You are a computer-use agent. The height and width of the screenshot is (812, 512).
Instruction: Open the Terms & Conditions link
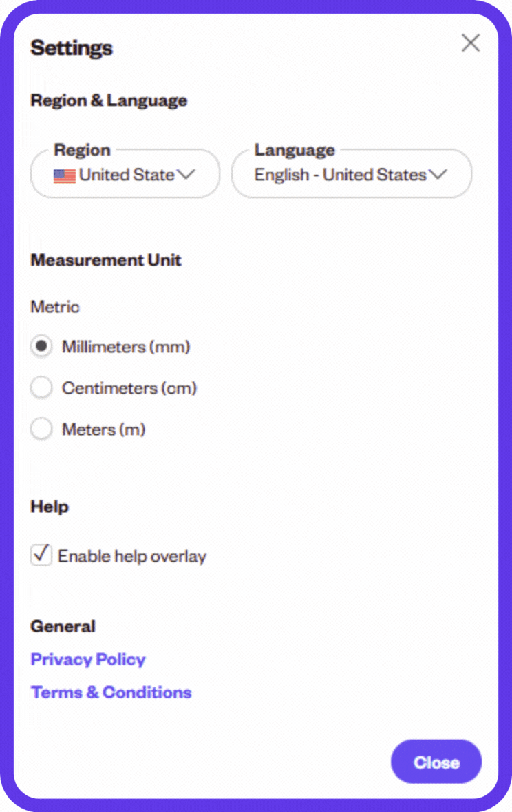point(111,692)
